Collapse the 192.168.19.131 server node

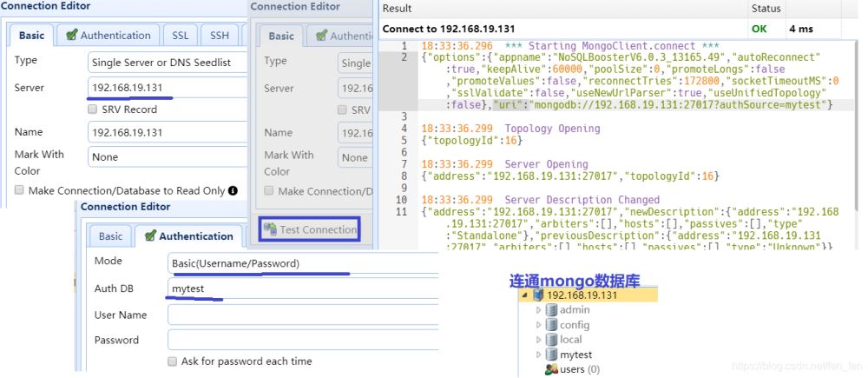524,295
